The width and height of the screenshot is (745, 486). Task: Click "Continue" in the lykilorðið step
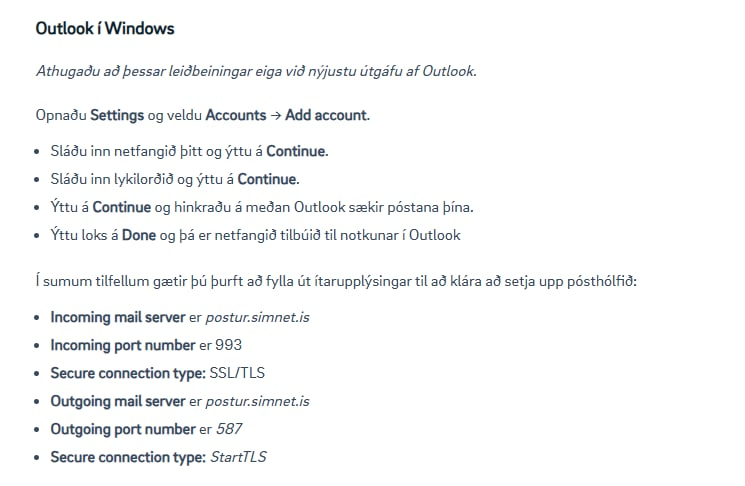pos(268,179)
